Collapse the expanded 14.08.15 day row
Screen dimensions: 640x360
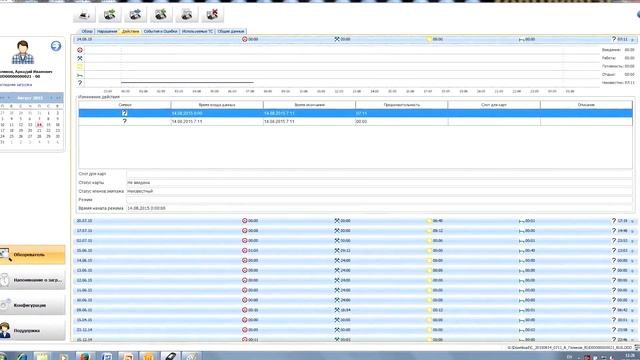click(x=633, y=40)
